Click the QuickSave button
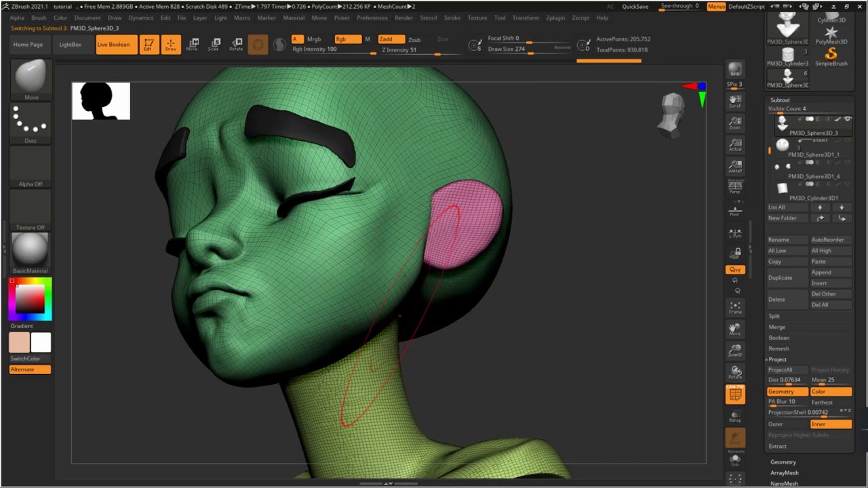Screen dimensions: 868x488 635,6
